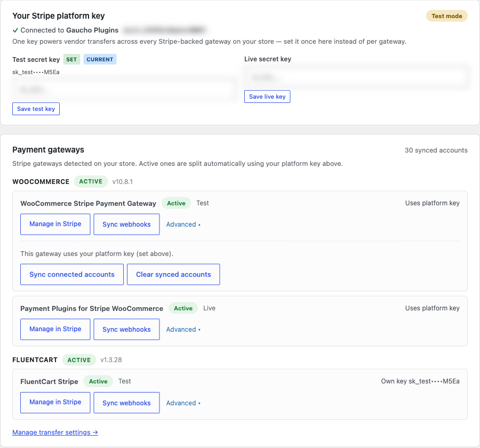
Task: Select FluentCart version text 'v1.3.28'
Action: pyautogui.click(x=111, y=360)
